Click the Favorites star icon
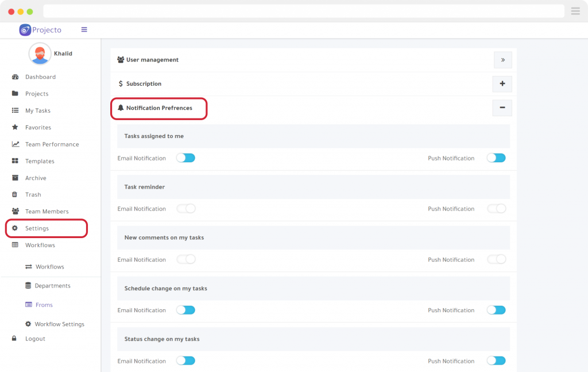This screenshot has width=588, height=372. (14, 127)
